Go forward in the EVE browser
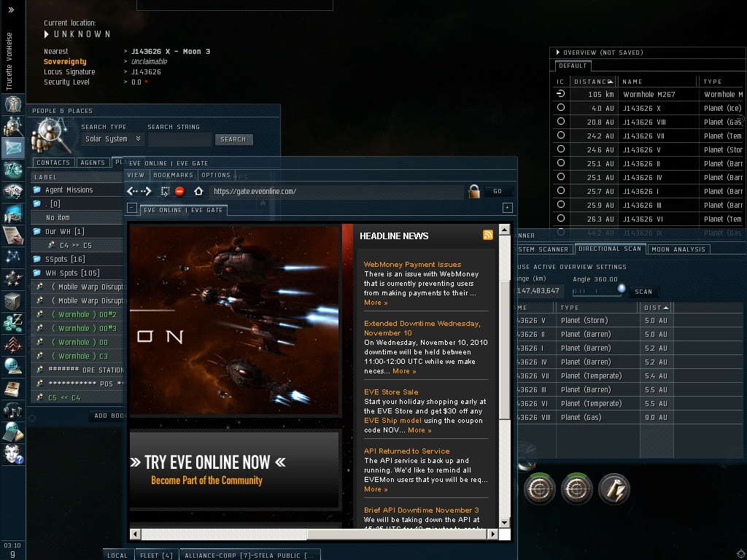 pos(146,191)
